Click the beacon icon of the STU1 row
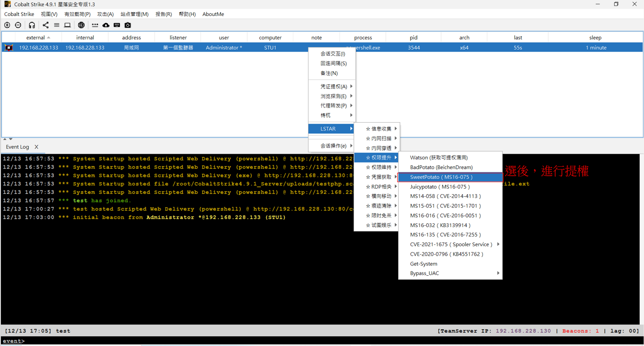644x346 pixels. (9, 48)
